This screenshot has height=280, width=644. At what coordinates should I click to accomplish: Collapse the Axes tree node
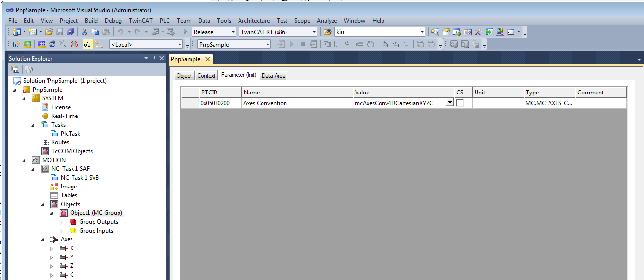click(x=43, y=239)
